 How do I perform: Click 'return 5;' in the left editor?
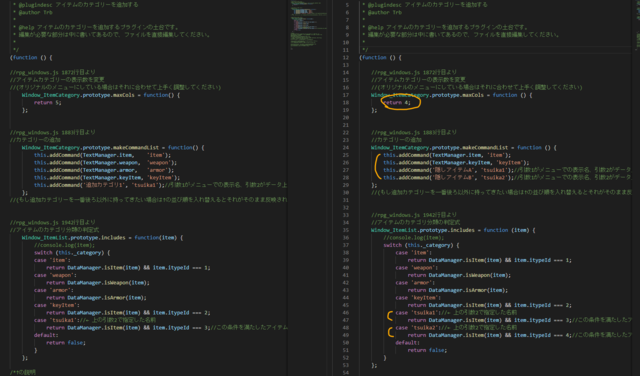(47, 102)
